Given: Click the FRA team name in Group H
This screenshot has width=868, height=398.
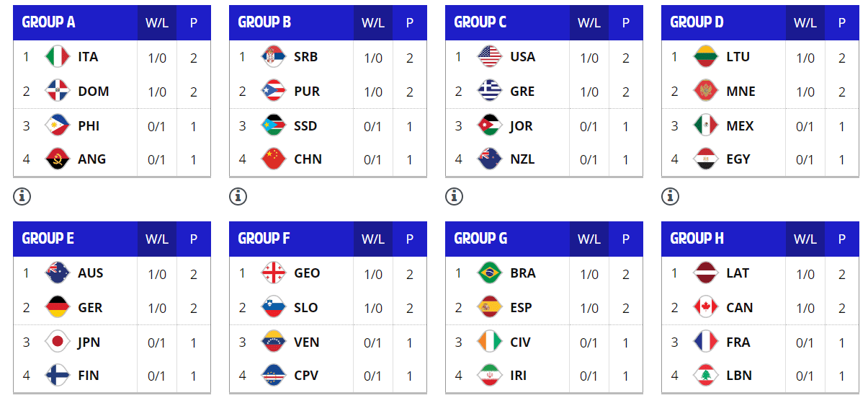Looking at the screenshot, I should pyautogui.click(x=738, y=342).
